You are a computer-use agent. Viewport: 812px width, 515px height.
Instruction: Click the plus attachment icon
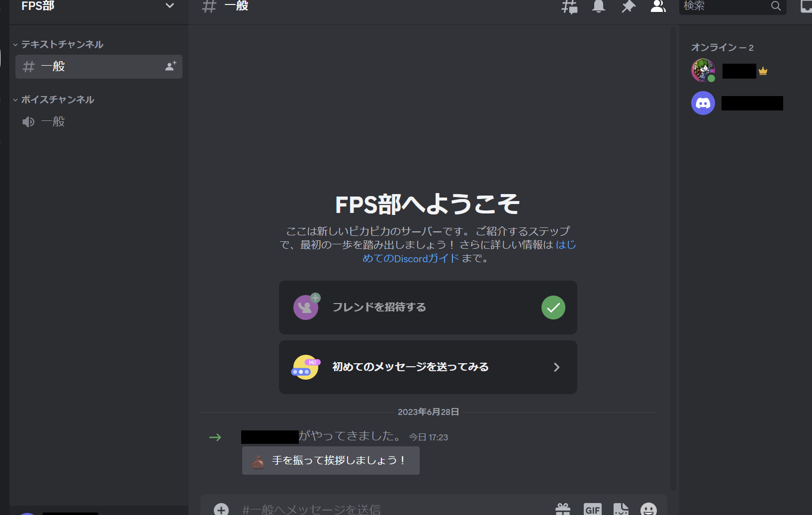(221, 509)
